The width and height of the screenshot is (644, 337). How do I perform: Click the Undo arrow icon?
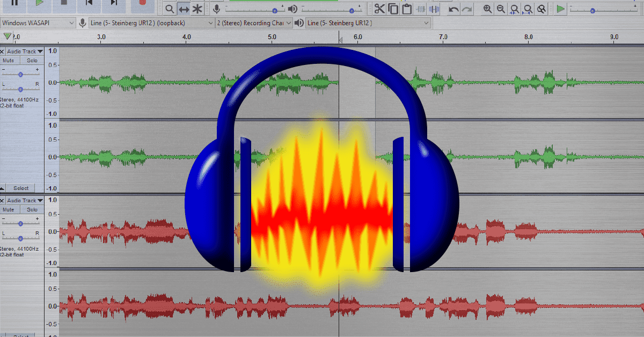[x=453, y=9]
